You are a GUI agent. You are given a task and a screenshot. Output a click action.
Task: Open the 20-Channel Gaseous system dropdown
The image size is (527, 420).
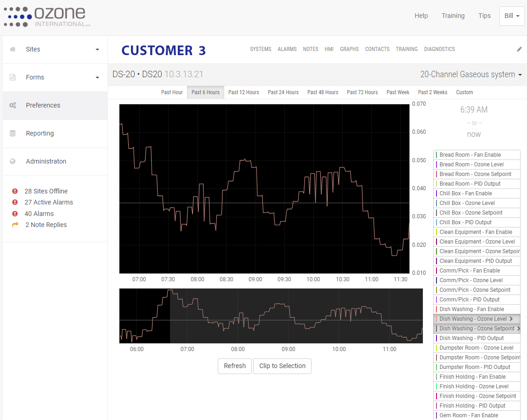coord(469,74)
